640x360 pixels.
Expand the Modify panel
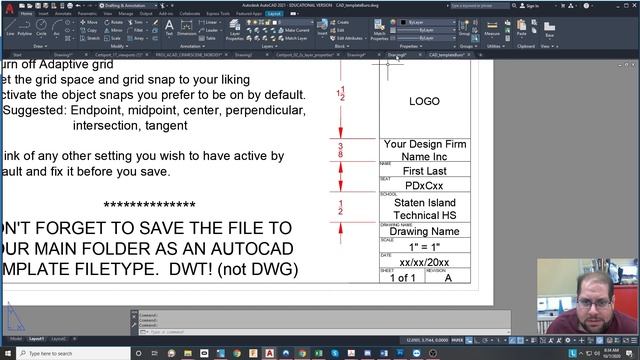(x=118, y=46)
